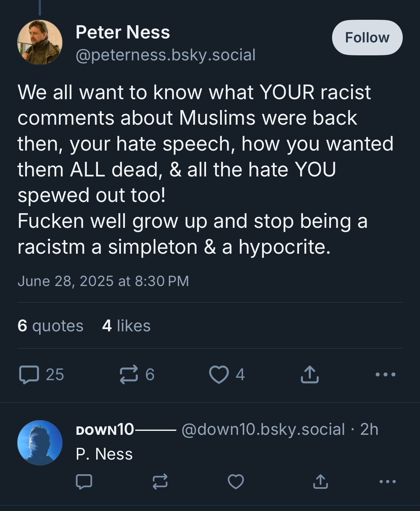Reply to Peter Ness's main post
The width and height of the screenshot is (420, 511).
pyautogui.click(x=29, y=374)
